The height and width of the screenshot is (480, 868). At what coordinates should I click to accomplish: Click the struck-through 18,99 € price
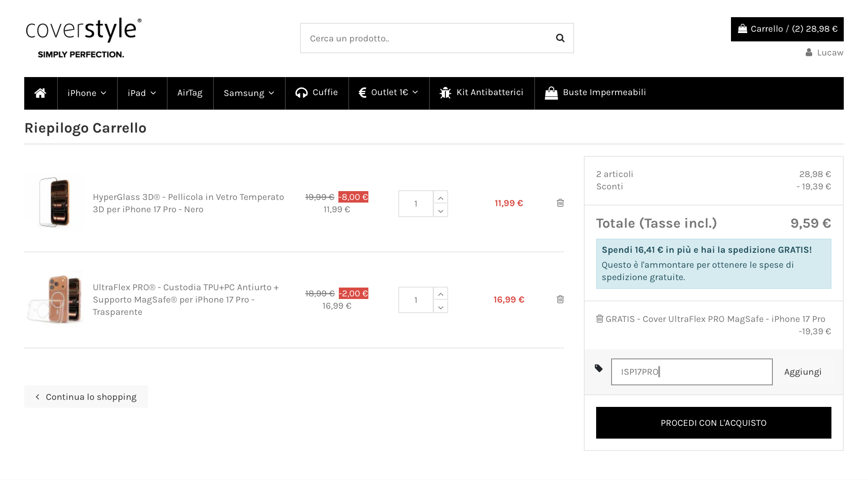click(320, 293)
